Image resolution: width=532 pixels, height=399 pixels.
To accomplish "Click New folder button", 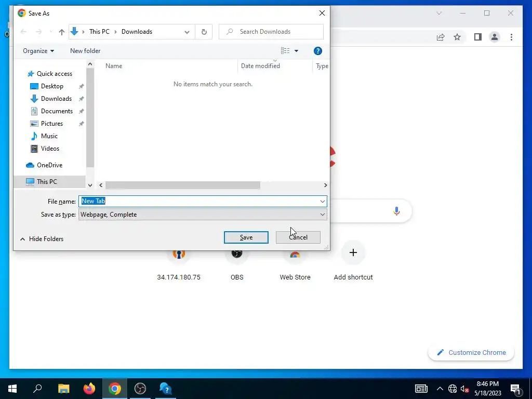I will [x=85, y=51].
